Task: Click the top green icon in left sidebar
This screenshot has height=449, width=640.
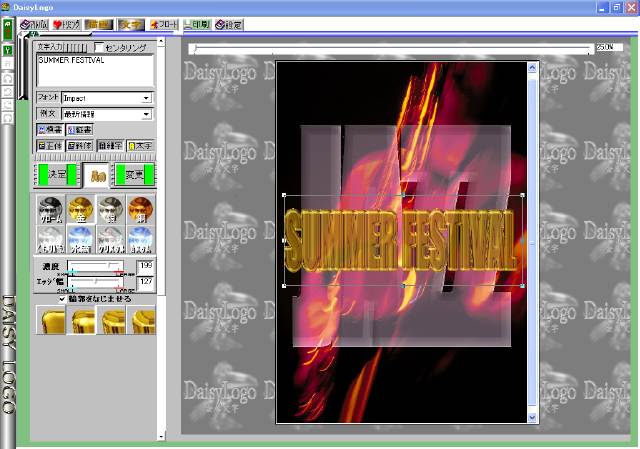Action: 8,30
